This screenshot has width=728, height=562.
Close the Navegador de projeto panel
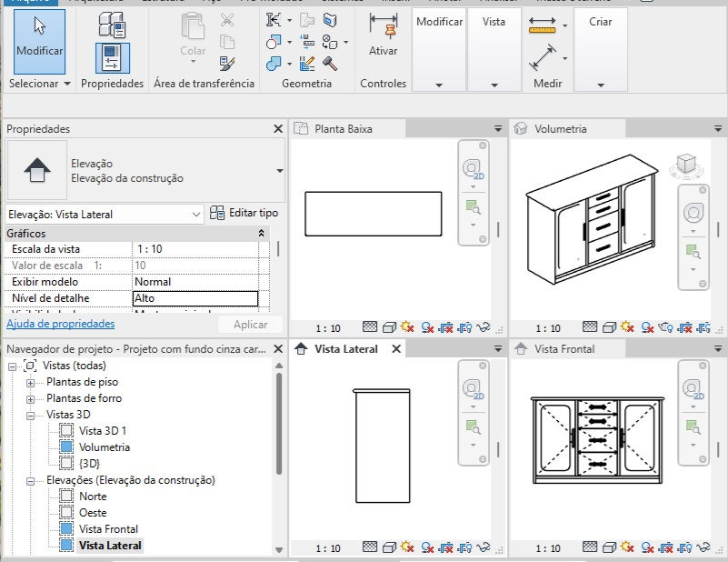point(278,349)
